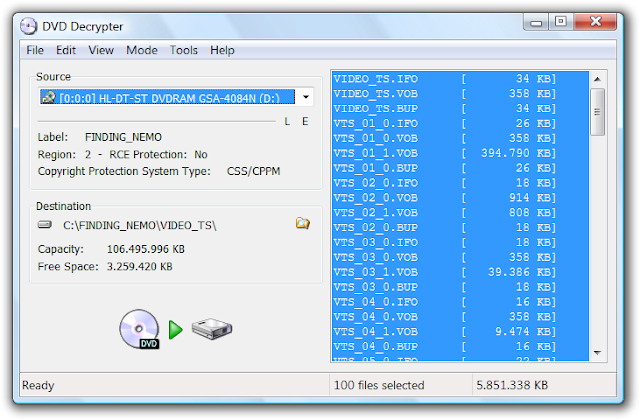The height and width of the screenshot is (420, 640).
Task: Open the Mode menu
Action: (142, 50)
